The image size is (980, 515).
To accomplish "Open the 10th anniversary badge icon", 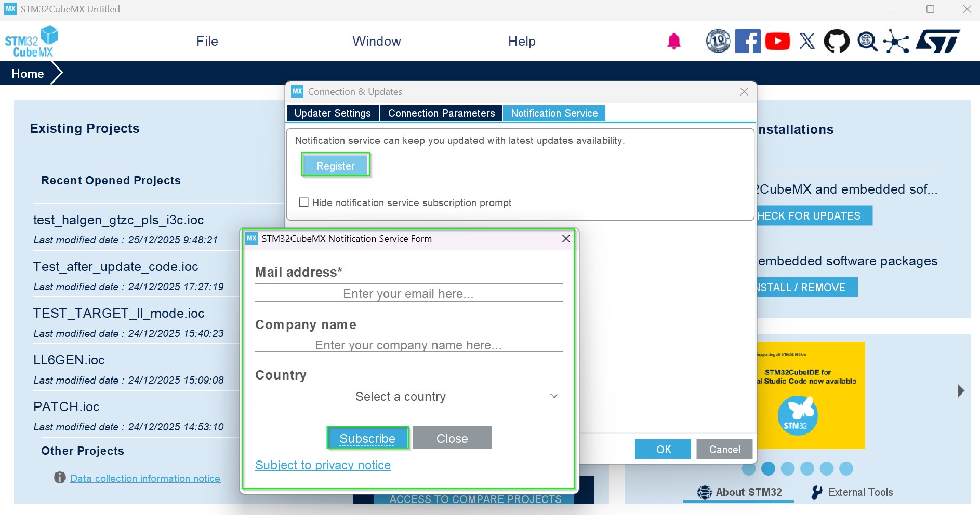I will [x=718, y=41].
